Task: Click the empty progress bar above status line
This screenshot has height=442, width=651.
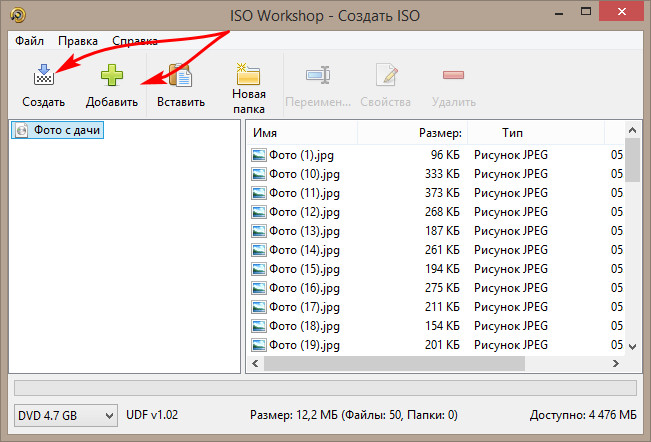Action: pyautogui.click(x=326, y=388)
